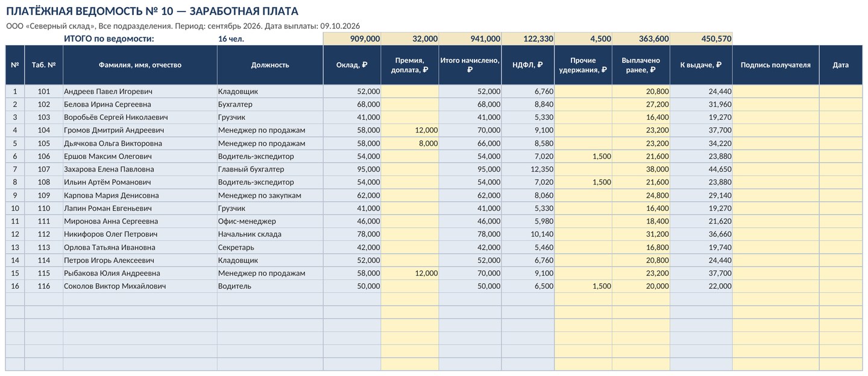Select tab number cell 107
The image size is (868, 376).
tap(43, 169)
